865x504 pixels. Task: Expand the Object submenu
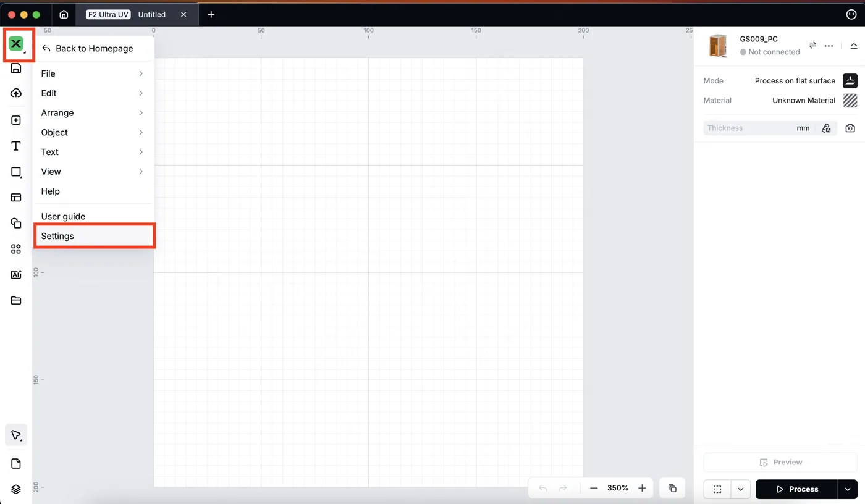pos(93,133)
